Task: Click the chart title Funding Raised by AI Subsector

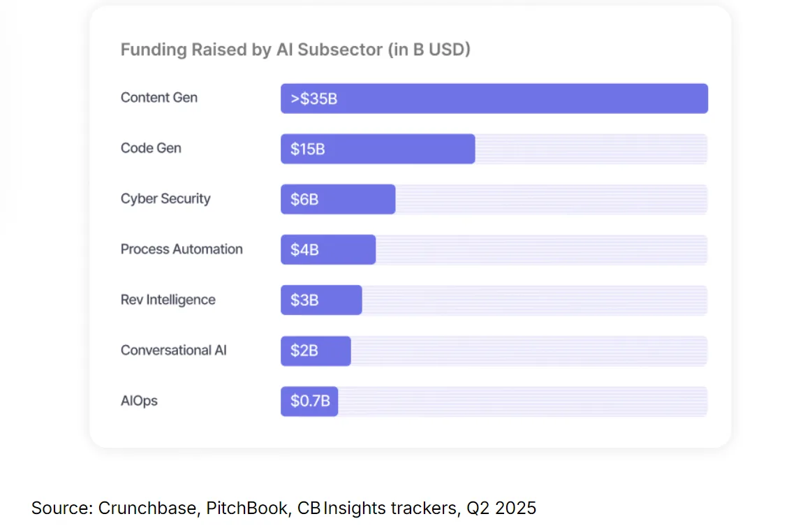Action: [295, 49]
